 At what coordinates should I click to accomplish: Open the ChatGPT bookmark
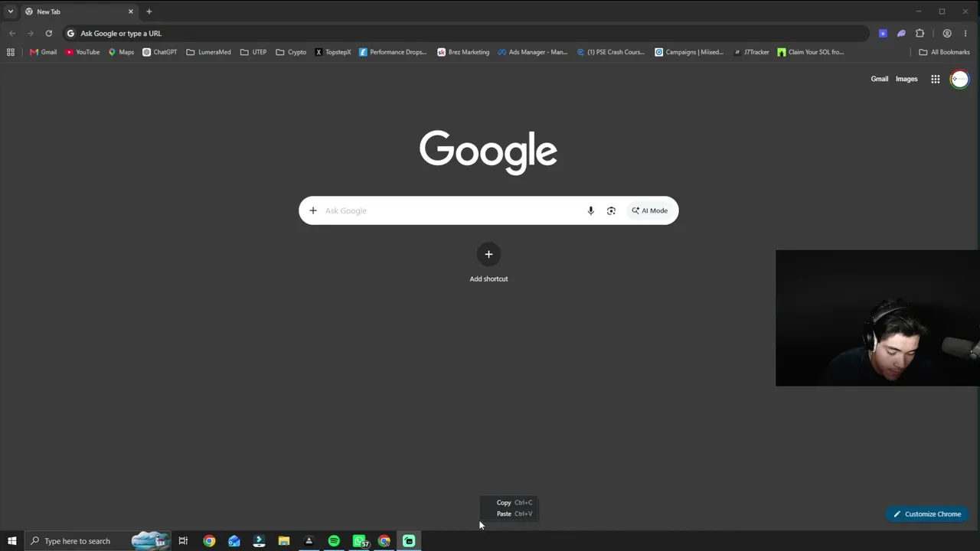(159, 52)
